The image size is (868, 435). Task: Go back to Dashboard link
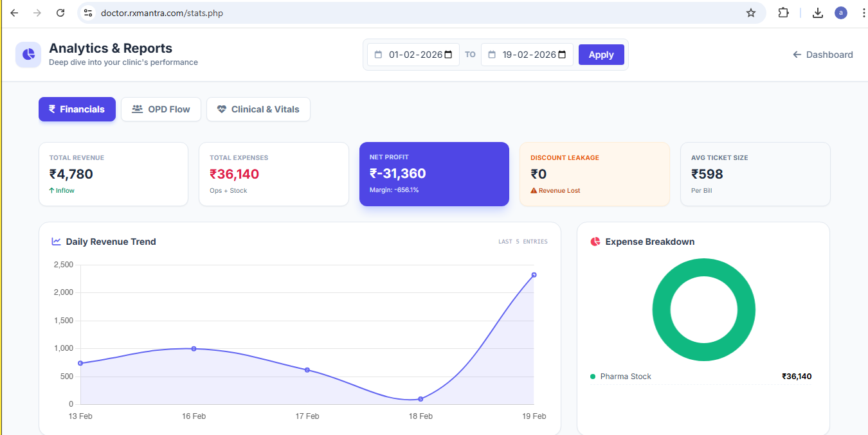pos(822,55)
